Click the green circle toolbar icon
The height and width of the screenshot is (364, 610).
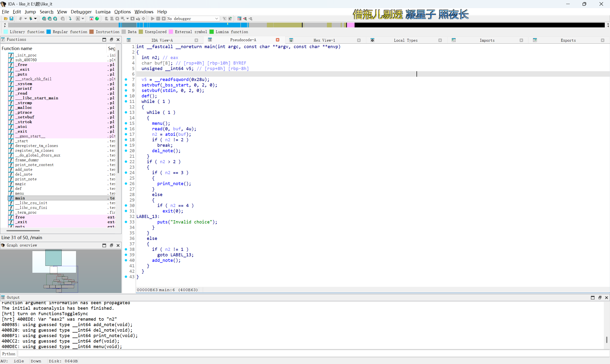pyautogui.click(x=97, y=19)
